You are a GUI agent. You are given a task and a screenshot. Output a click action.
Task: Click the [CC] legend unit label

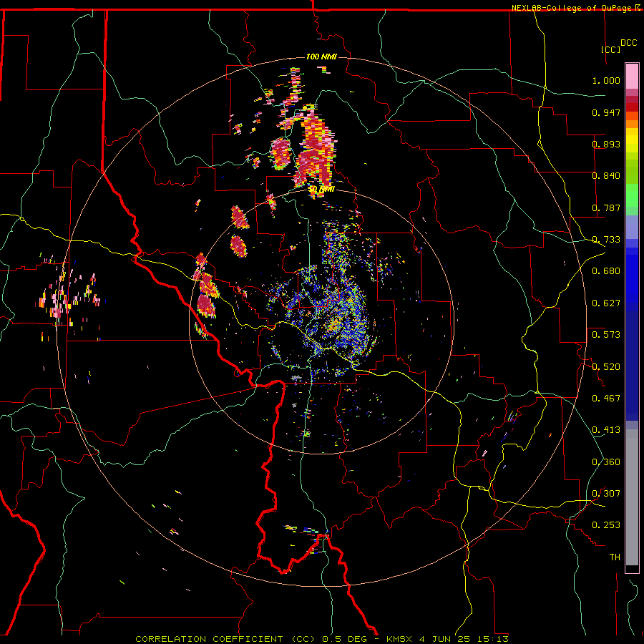tap(611, 49)
